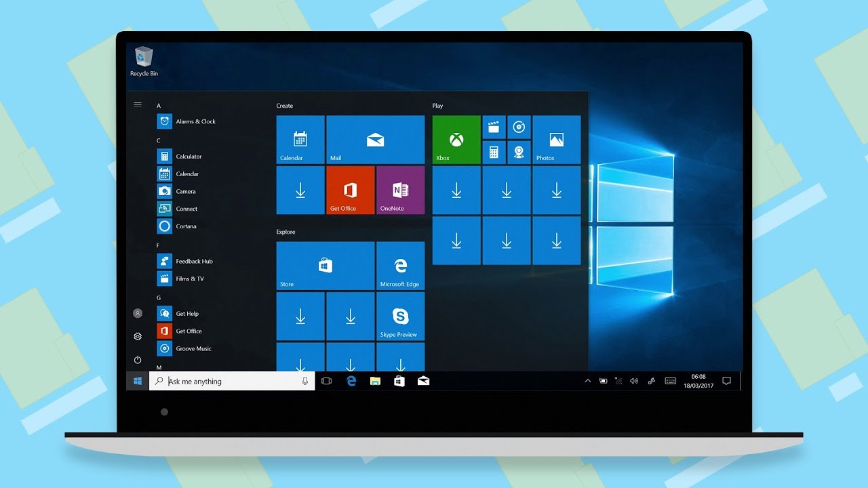Open the Action Center notifications icon
Screen dimensions: 868x488
coord(726,381)
